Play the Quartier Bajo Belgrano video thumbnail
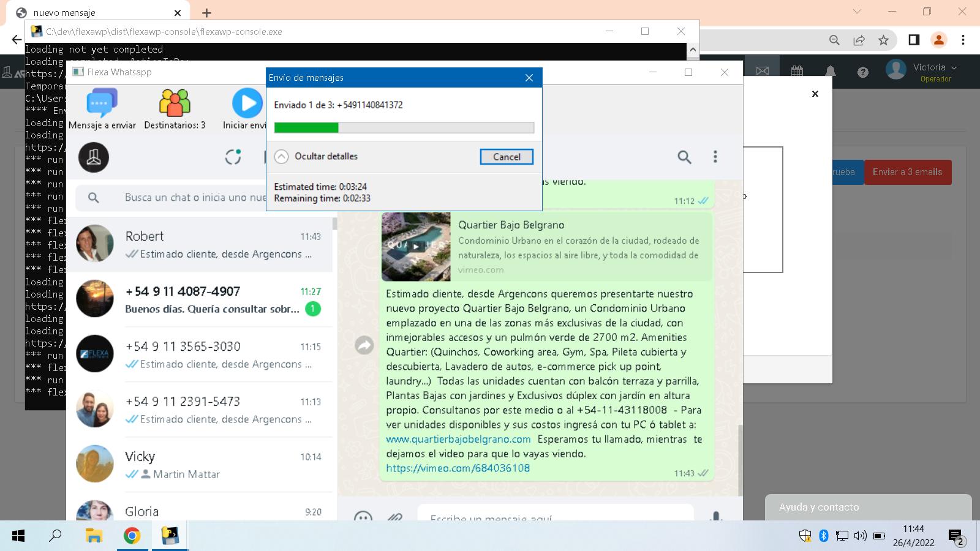 [416, 247]
